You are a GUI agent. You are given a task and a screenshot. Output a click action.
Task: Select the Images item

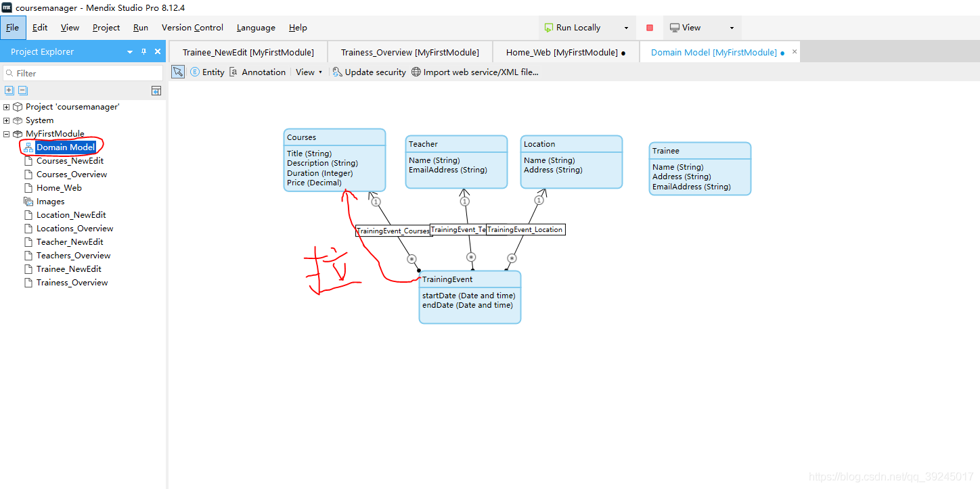51,202
